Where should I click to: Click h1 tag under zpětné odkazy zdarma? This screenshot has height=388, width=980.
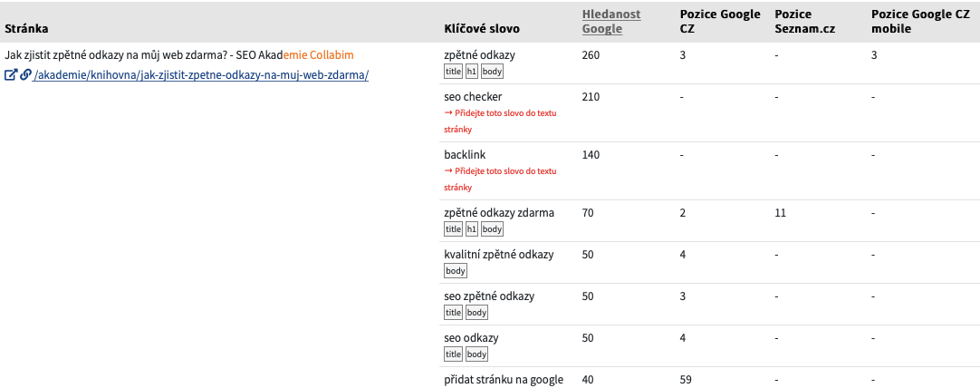pos(472,229)
